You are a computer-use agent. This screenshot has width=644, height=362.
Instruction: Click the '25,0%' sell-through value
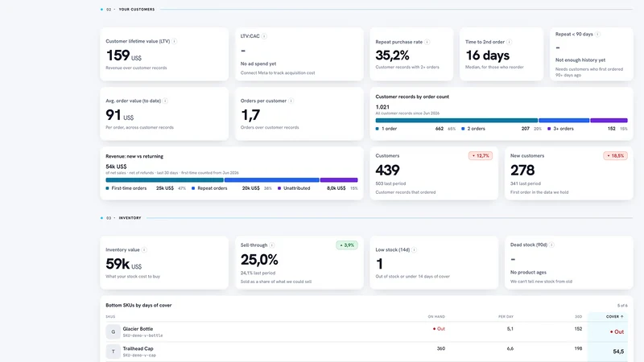[x=259, y=259]
